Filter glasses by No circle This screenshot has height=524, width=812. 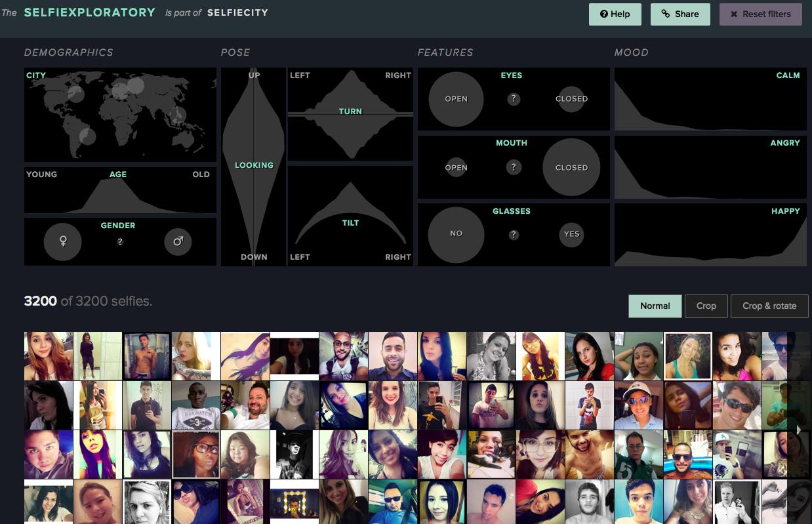[456, 234]
